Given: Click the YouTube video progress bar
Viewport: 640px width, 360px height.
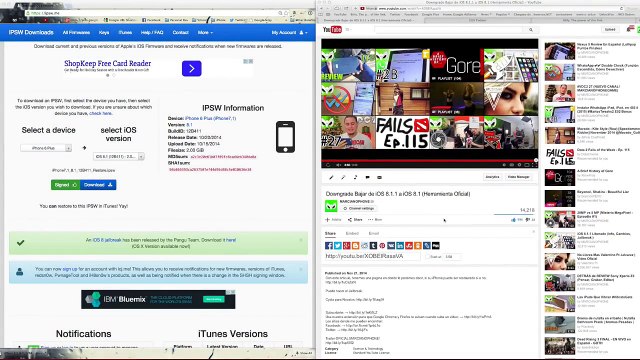Looking at the screenshot, I should pyautogui.click(x=429, y=160).
